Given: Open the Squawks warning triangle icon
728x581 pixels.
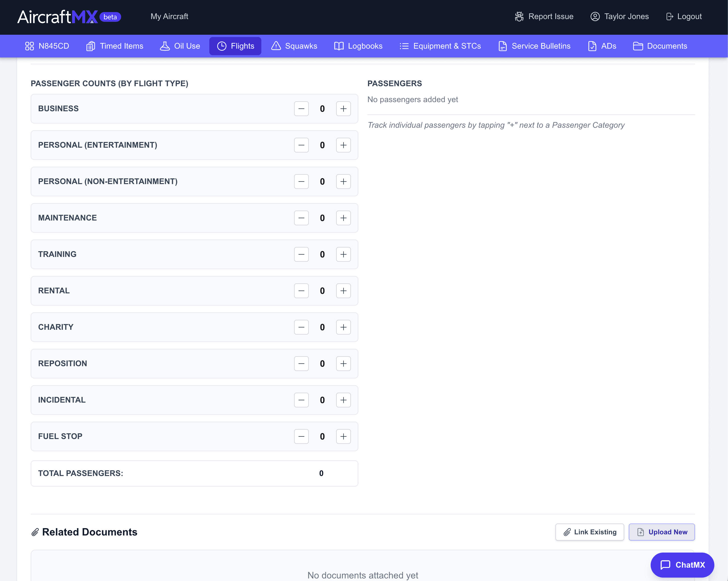Looking at the screenshot, I should (x=276, y=46).
